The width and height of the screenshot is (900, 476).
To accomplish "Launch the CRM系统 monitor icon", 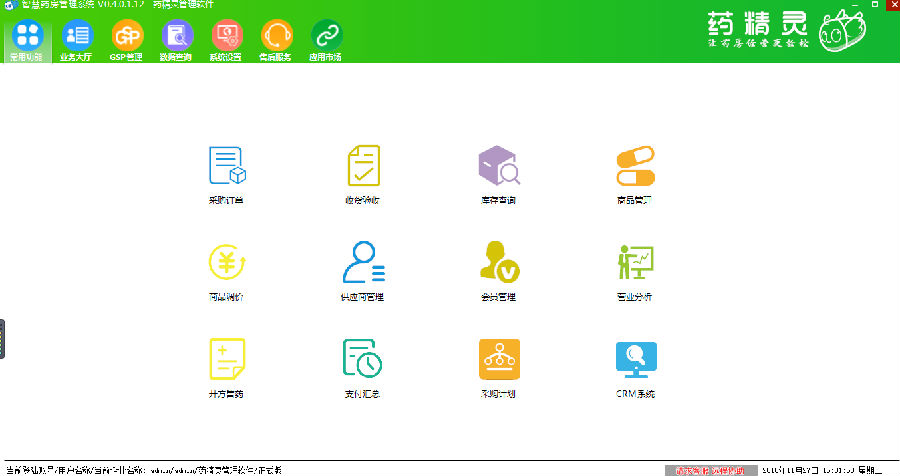I will [634, 358].
